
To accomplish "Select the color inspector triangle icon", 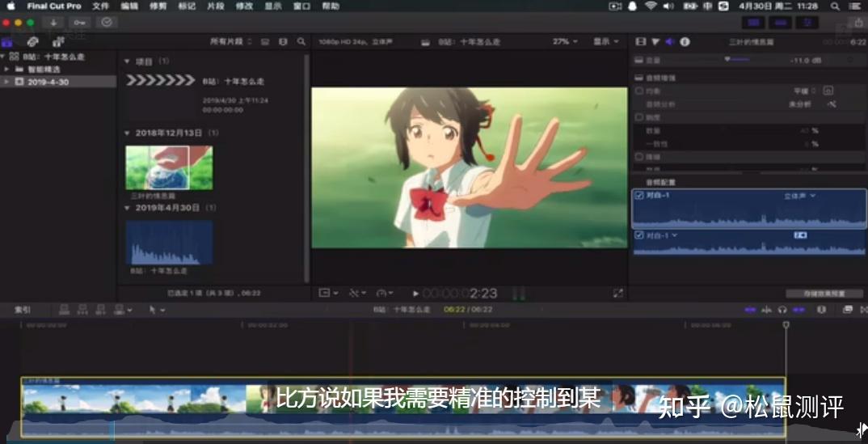I will tap(655, 41).
